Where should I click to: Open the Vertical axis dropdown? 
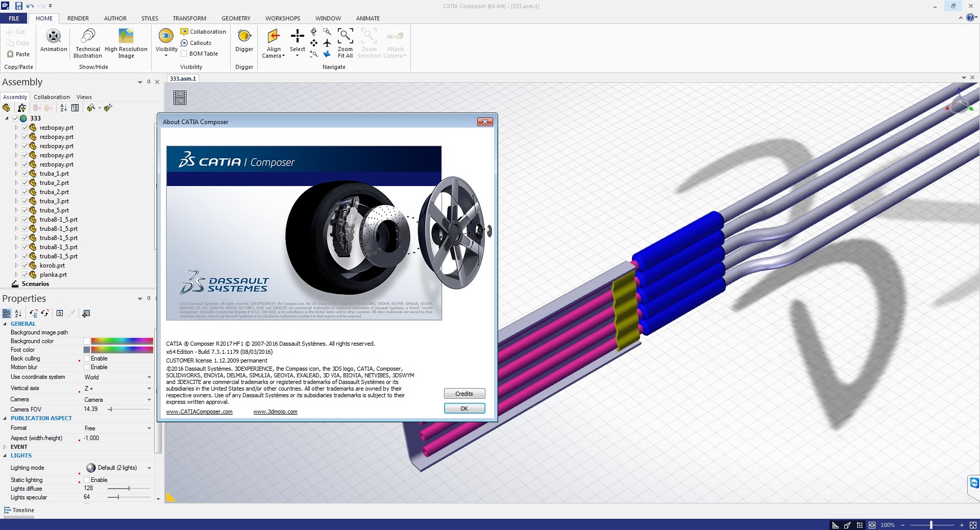pos(149,389)
